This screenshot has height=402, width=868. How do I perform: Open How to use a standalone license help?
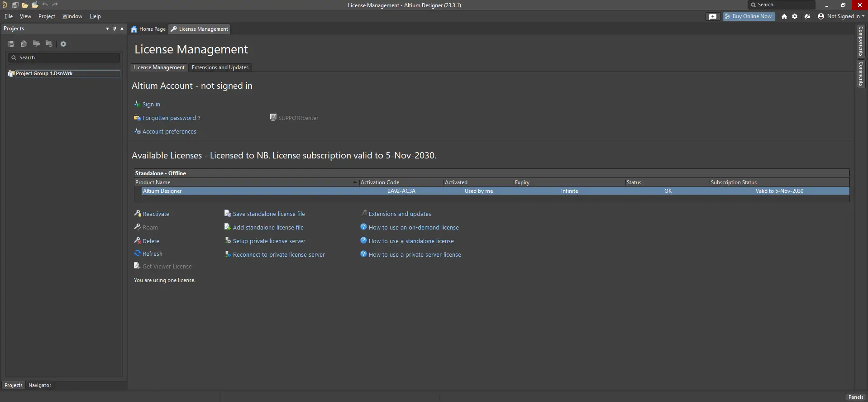(x=411, y=241)
